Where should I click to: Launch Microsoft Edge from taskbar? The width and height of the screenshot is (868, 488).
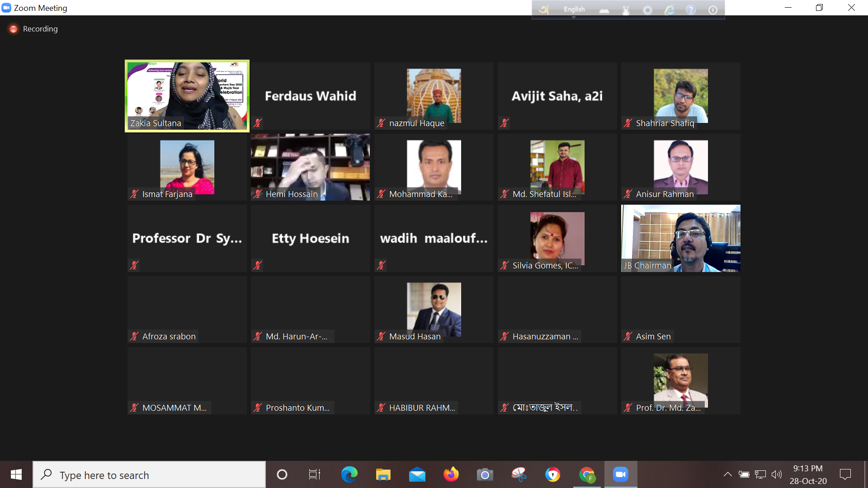click(349, 474)
